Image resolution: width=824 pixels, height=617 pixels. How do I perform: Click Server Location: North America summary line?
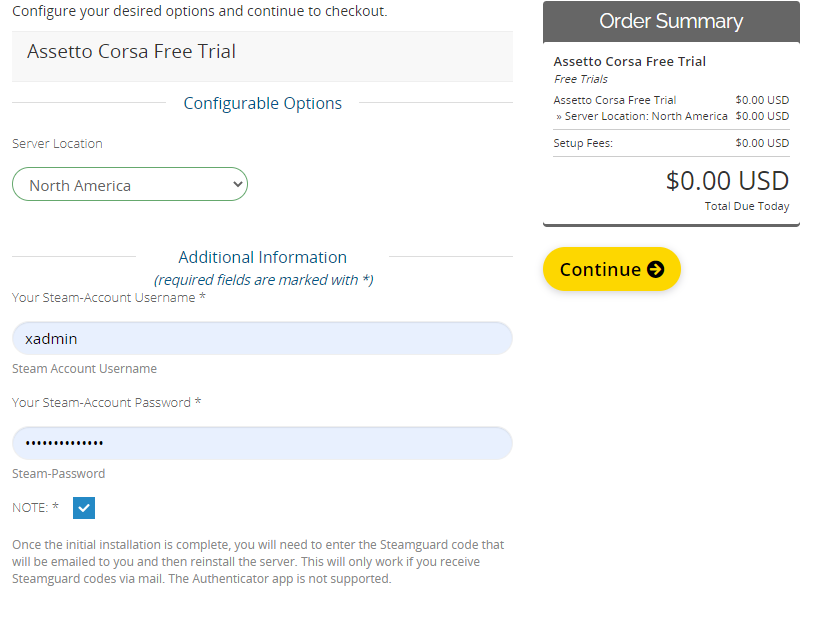pyautogui.click(x=642, y=116)
